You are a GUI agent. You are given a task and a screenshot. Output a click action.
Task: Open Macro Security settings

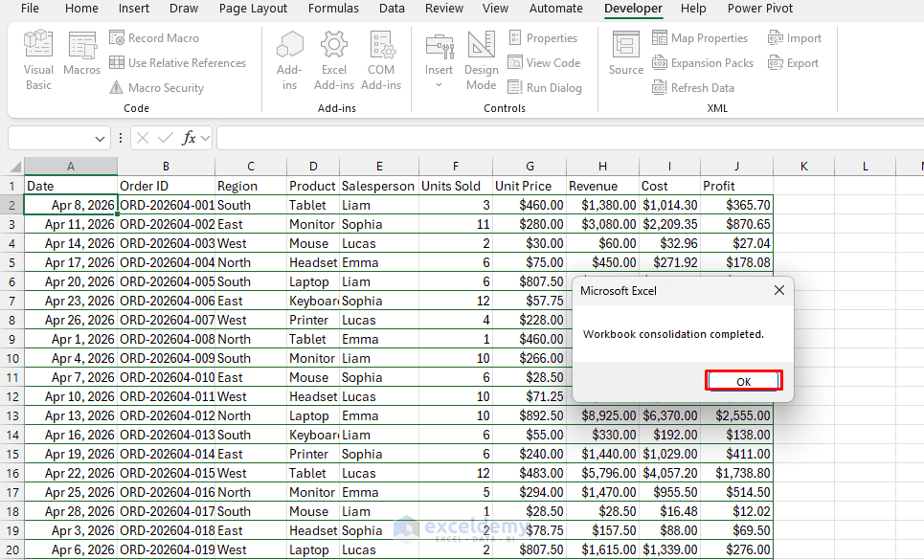[x=157, y=88]
